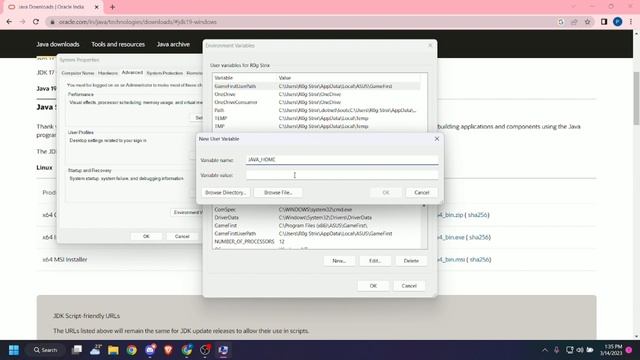The height and width of the screenshot is (360, 640).
Task: Click OK in System Properties window
Action: (x=146, y=236)
